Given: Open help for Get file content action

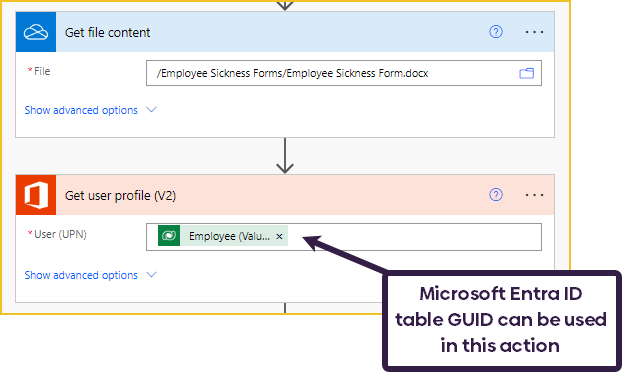Looking at the screenshot, I should click(x=495, y=32).
